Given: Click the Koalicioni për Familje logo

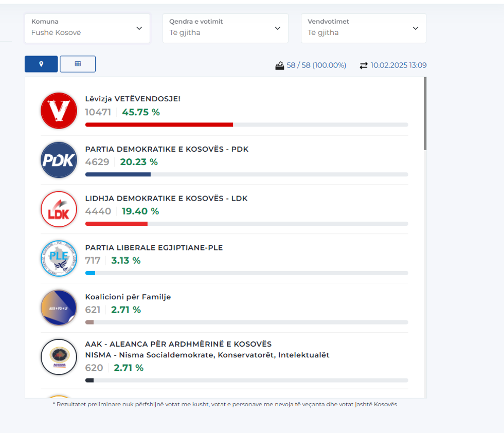Looking at the screenshot, I should 59,308.
